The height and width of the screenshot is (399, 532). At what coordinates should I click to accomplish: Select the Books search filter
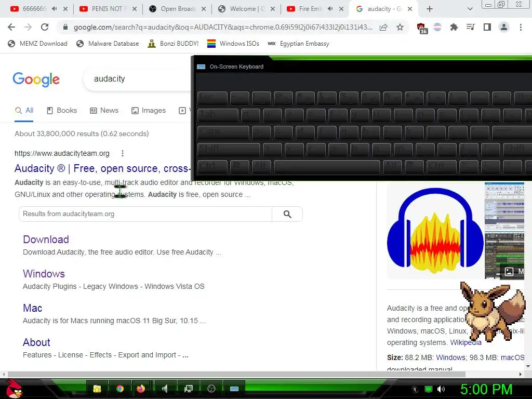point(62,111)
